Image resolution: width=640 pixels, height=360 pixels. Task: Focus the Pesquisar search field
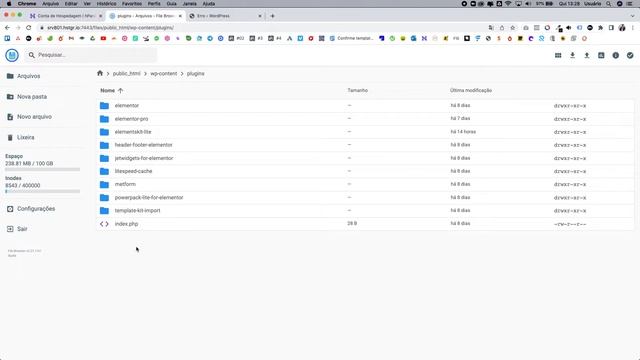(x=91, y=55)
